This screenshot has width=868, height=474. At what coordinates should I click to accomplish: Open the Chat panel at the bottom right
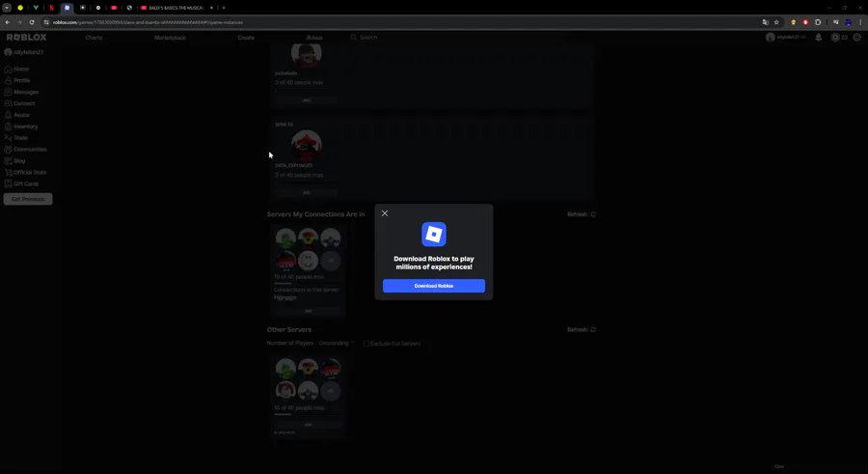pyautogui.click(x=779, y=466)
